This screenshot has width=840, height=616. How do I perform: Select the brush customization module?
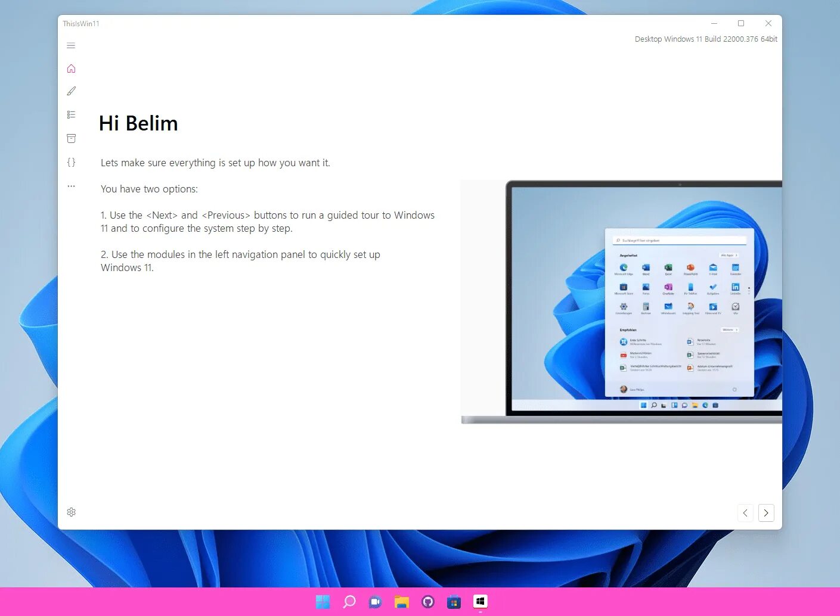[71, 91]
